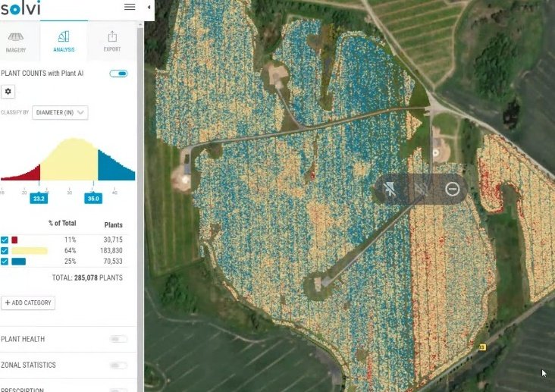Click the Zonal Statistics section label
Screen dimensions: 555x392
(28, 365)
